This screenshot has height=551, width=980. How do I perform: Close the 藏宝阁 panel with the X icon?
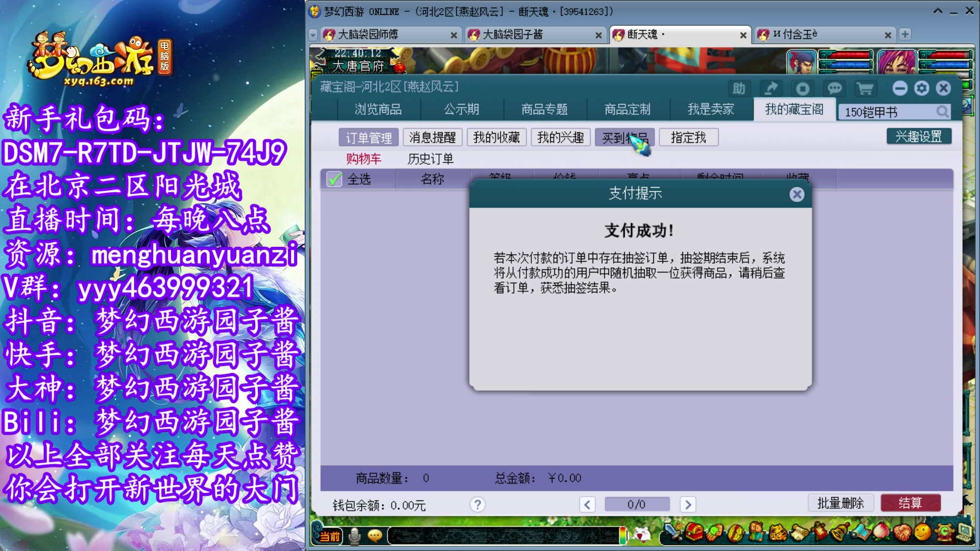[x=944, y=88]
